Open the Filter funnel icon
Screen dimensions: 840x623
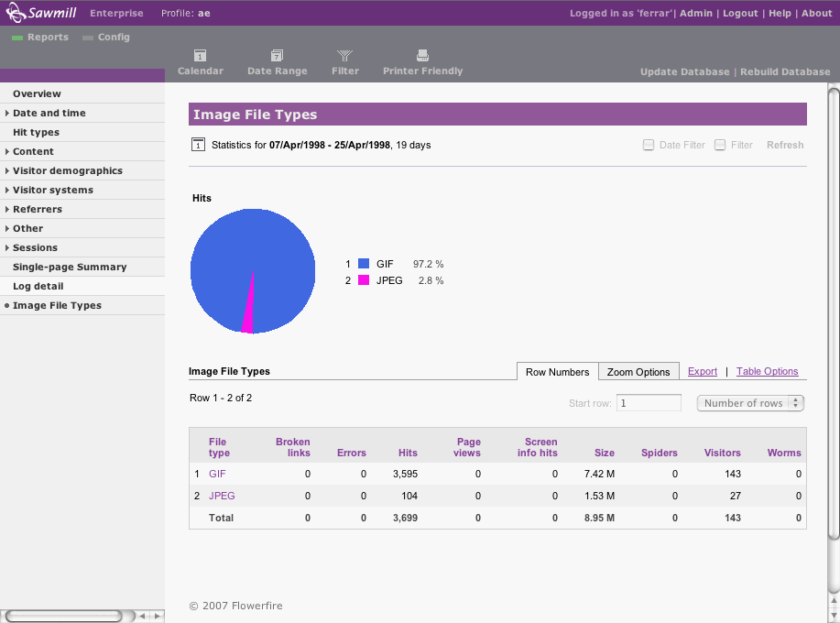click(345, 56)
